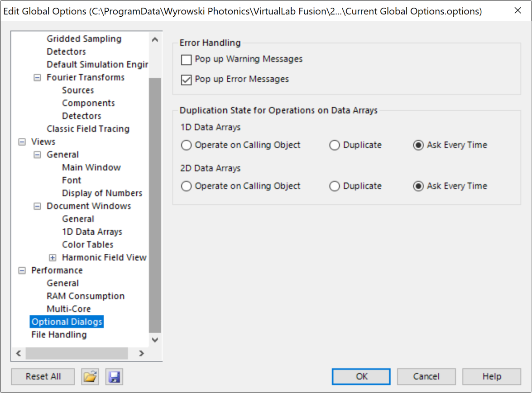Select 1D Operate on Calling Object
Screen dimensions: 532x393
[x=186, y=145]
